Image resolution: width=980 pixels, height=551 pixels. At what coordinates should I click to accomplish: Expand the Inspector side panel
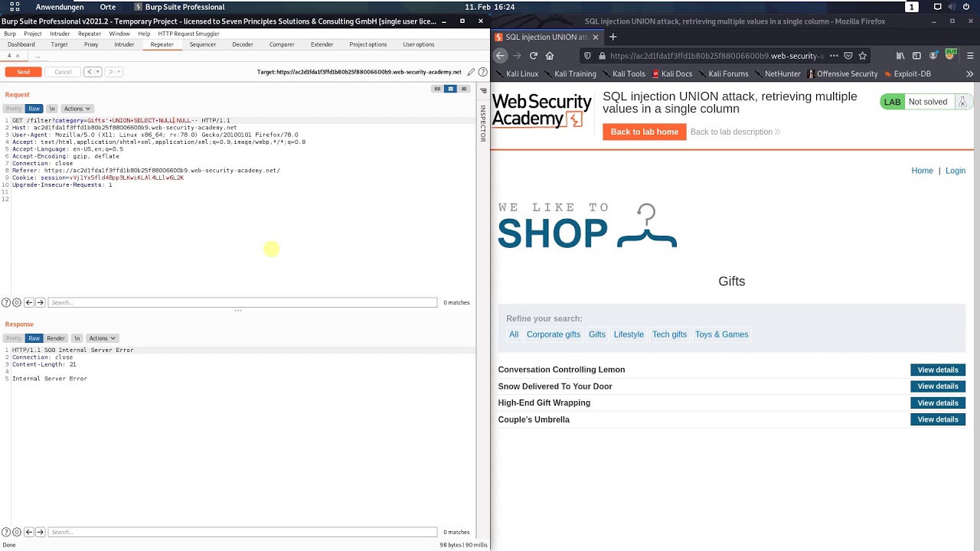(483, 123)
